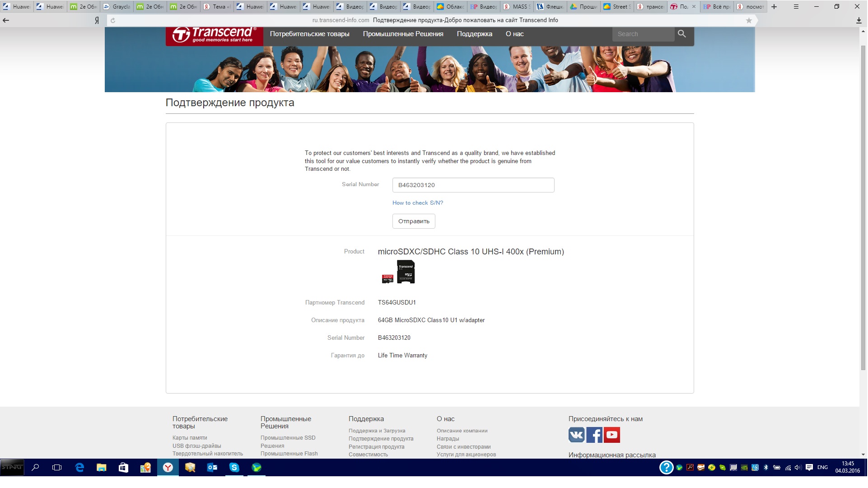Click the Serial Number input field
This screenshot has height=488, width=868.
pos(473,185)
